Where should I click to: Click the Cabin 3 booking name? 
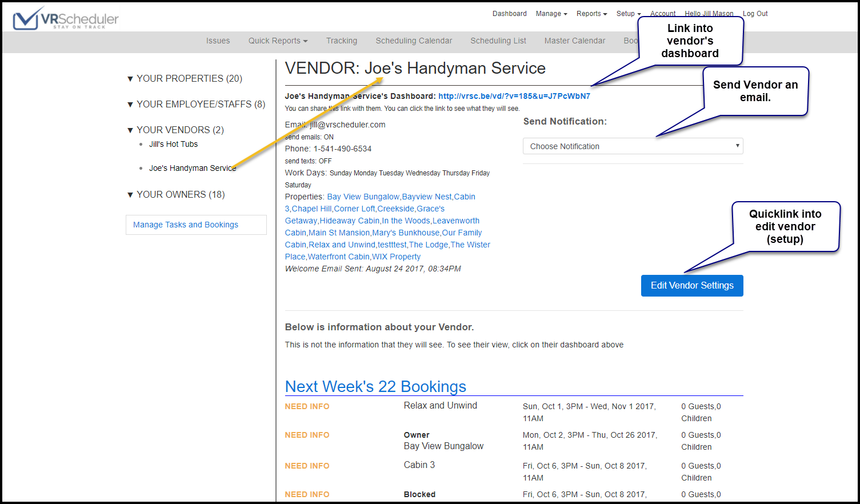[419, 465]
